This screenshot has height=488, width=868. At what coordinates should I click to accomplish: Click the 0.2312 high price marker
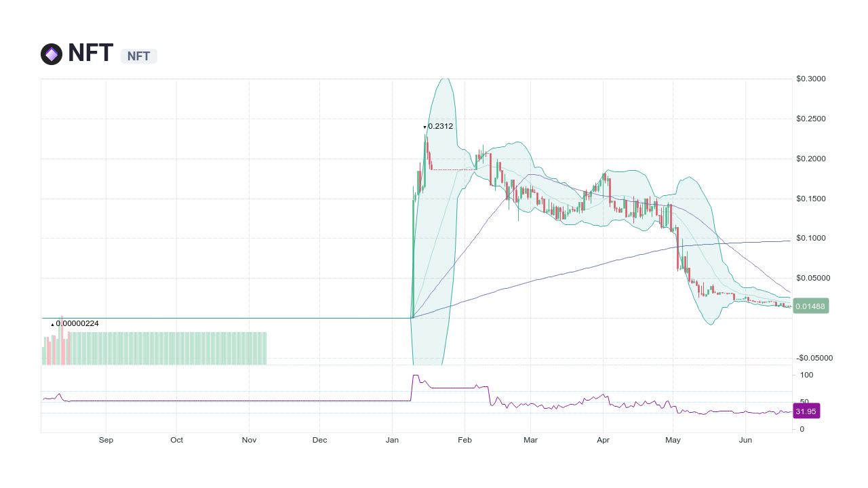438,126
